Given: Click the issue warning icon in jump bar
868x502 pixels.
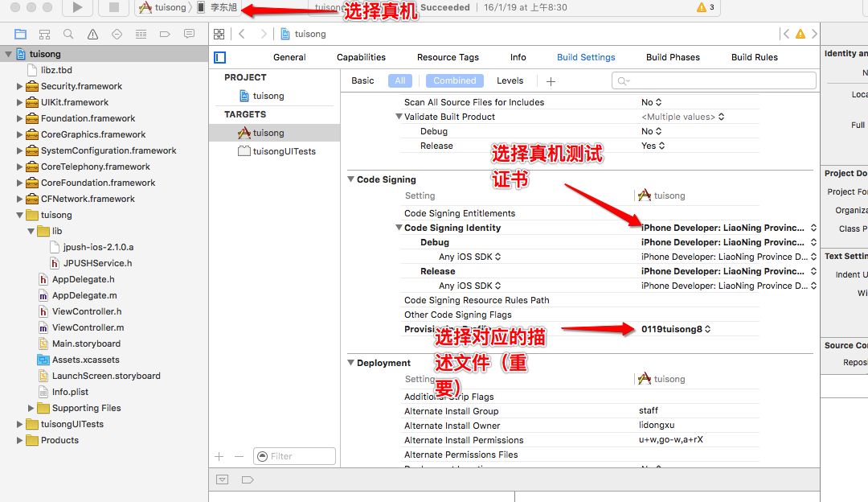Looking at the screenshot, I should click(x=800, y=34).
